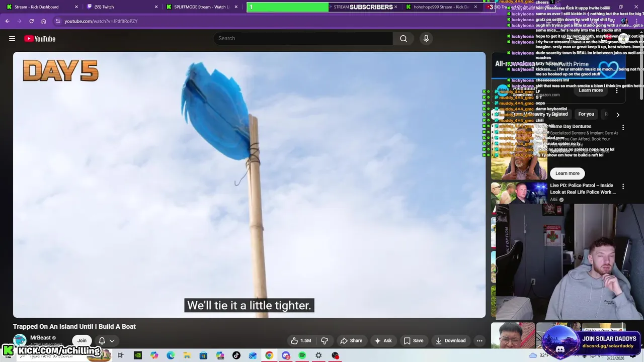Open Outlook in taskbar
This screenshot has width=644, height=362.
coord(253,355)
